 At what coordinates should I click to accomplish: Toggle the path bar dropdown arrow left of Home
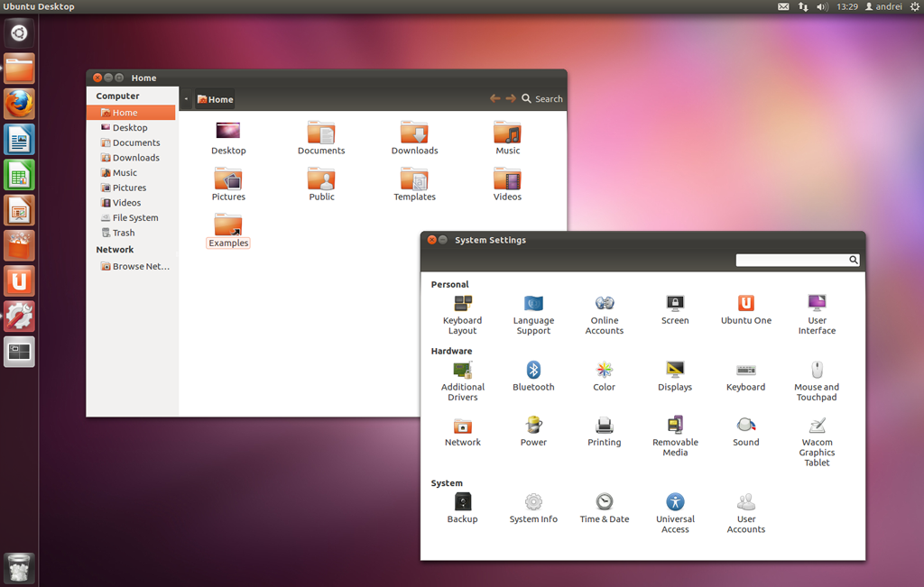pyautogui.click(x=186, y=99)
